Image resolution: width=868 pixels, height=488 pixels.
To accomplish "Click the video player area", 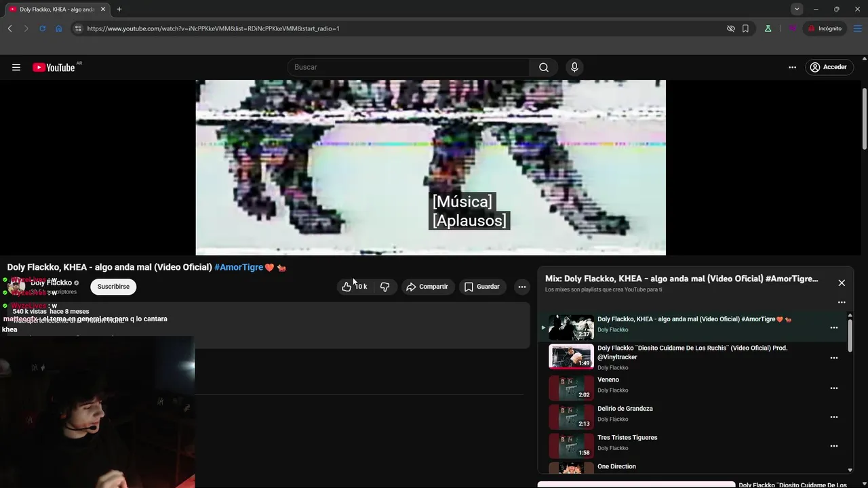I will point(431,167).
